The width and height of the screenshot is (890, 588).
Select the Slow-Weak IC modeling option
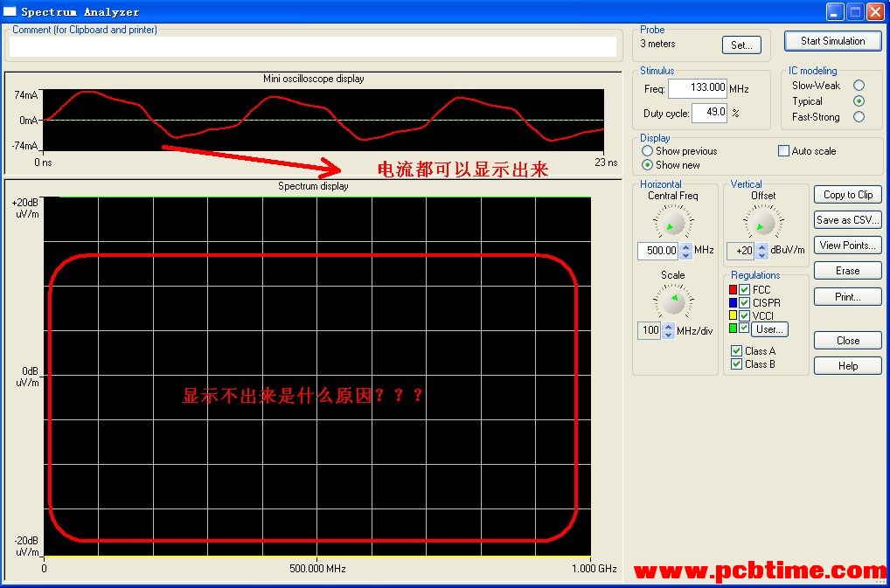click(859, 86)
